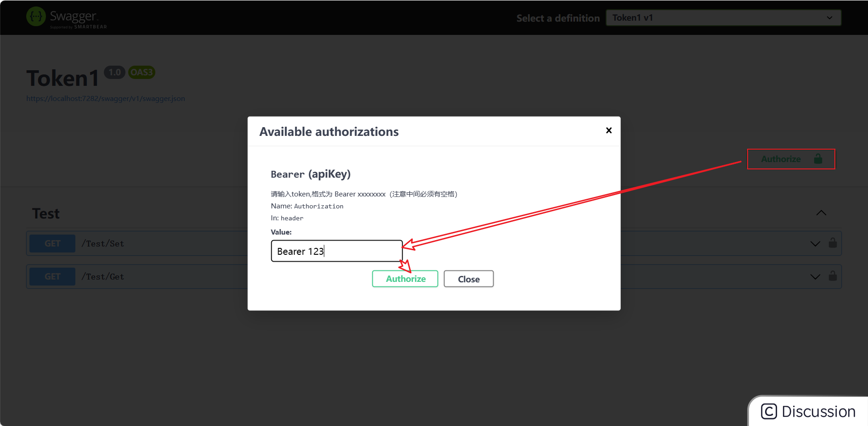The width and height of the screenshot is (868, 426).
Task: Click the 'In: header' text
Action: point(287,218)
